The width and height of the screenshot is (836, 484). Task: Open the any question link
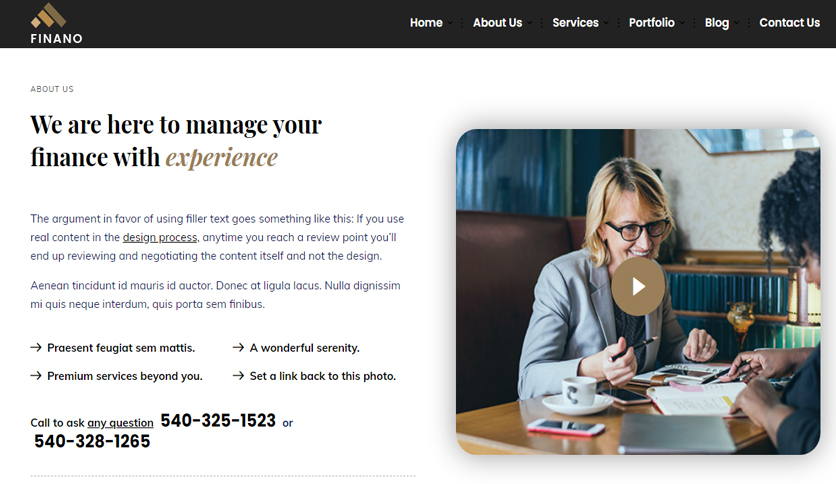click(120, 423)
